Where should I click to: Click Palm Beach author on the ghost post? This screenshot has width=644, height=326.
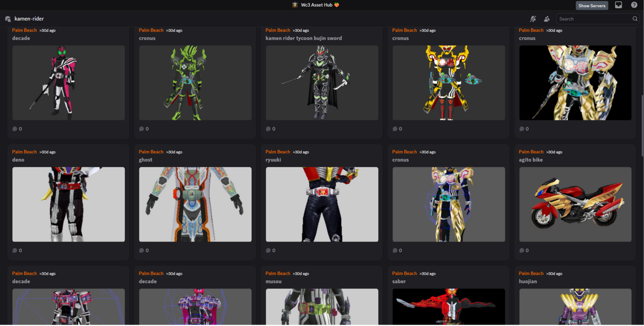point(151,152)
